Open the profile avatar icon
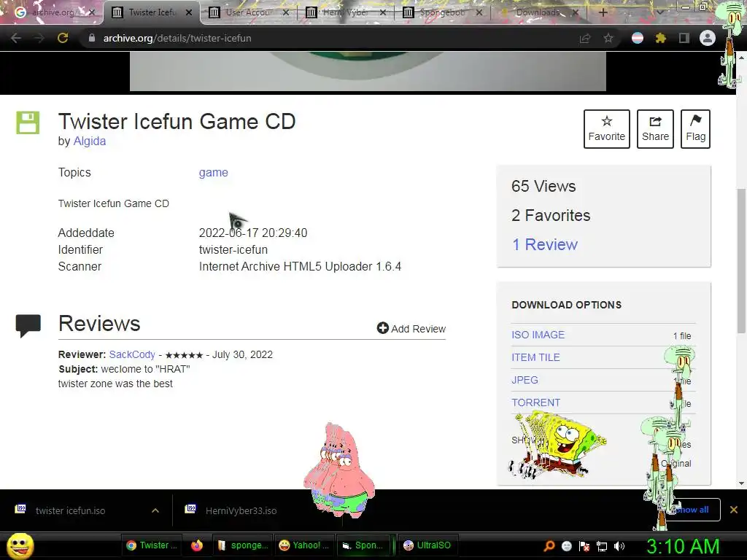 click(708, 38)
